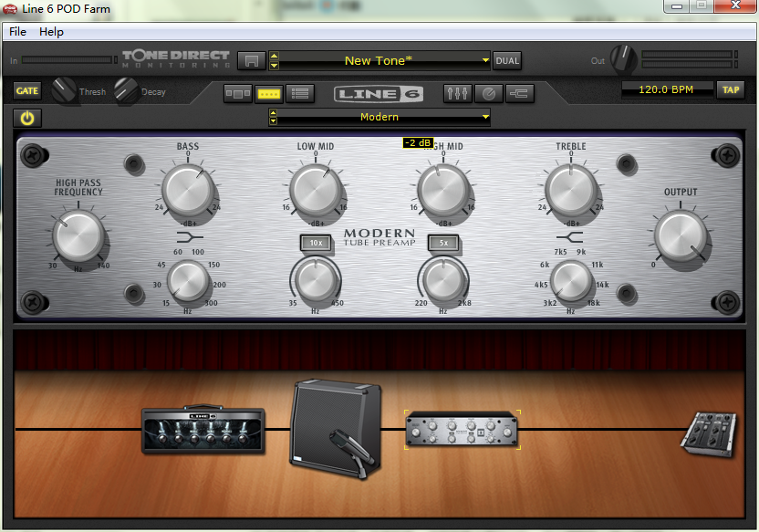Screen dimensions: 759x532
Task: Click the save tone floppy icon
Action: point(251,61)
